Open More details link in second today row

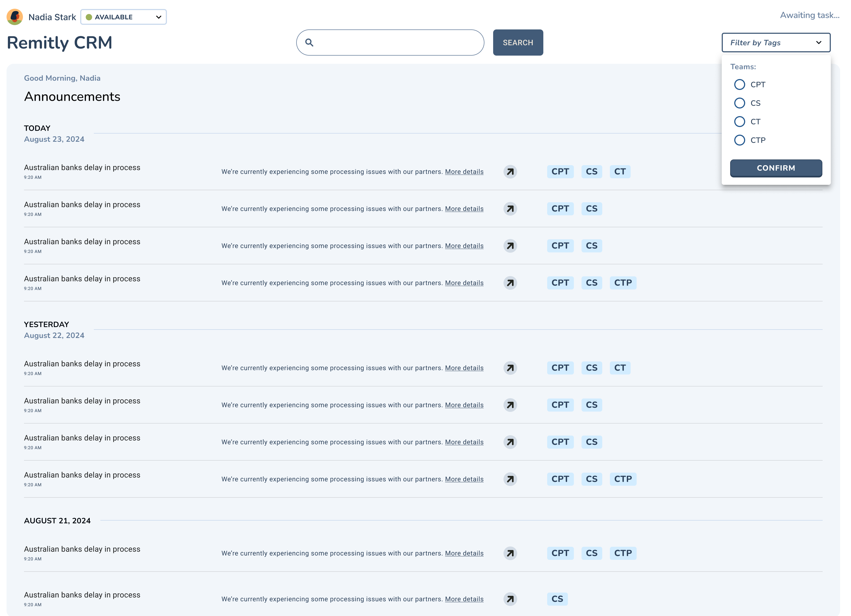464,209
